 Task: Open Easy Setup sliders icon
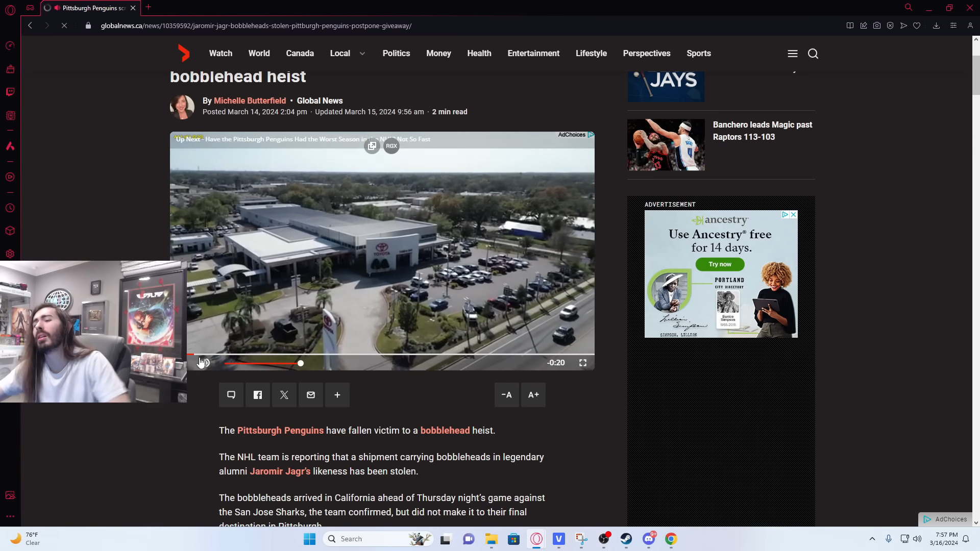click(953, 26)
